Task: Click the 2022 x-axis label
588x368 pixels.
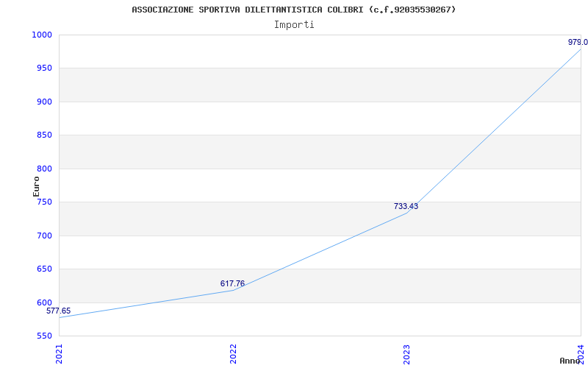Action: tap(233, 354)
